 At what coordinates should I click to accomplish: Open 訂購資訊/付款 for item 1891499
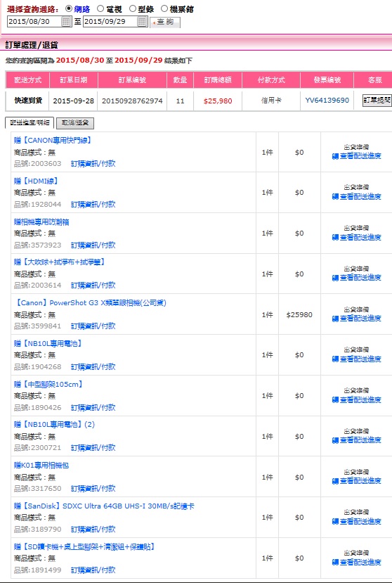93,570
